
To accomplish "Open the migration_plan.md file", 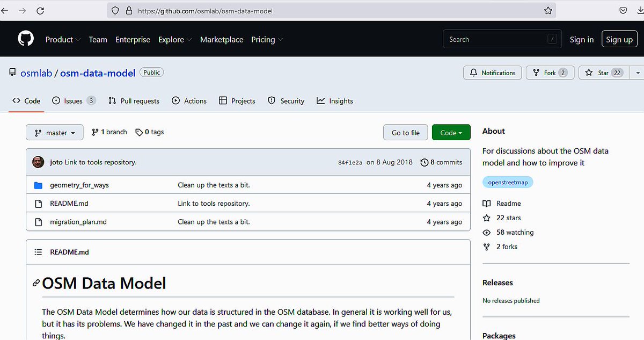I will tap(78, 222).
